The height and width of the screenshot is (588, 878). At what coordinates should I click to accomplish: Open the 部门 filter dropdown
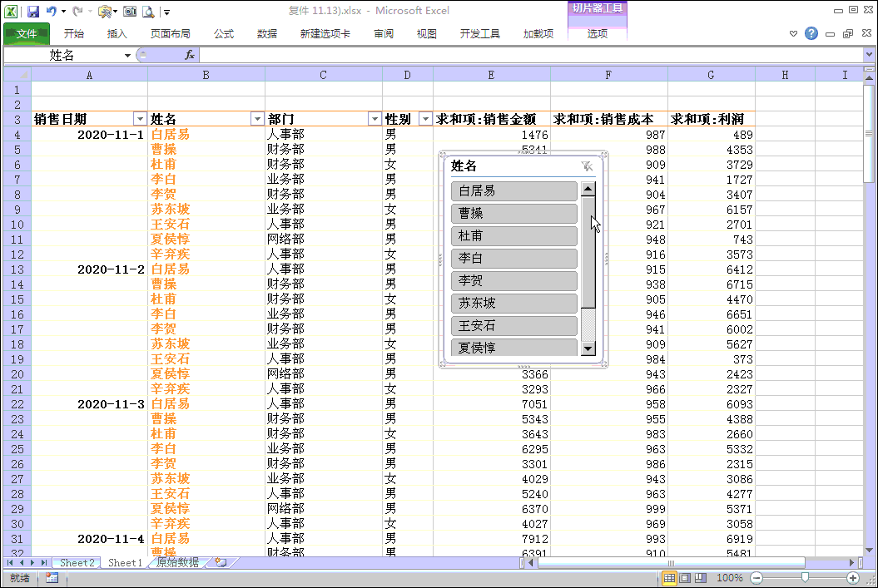tap(375, 119)
